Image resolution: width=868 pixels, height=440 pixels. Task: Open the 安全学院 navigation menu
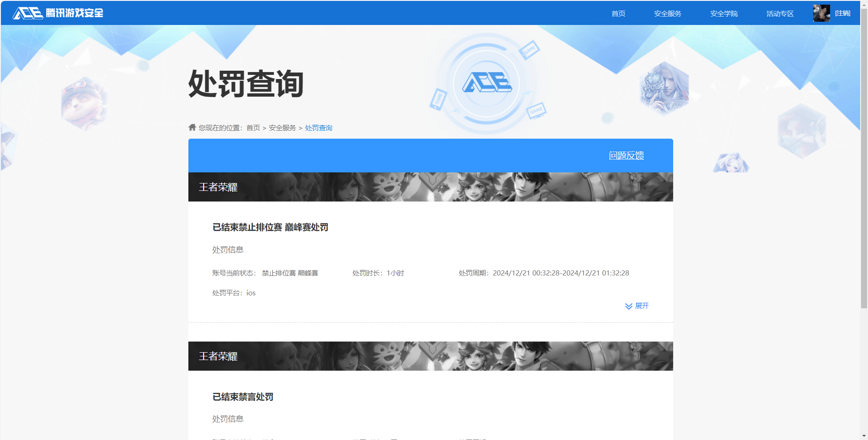click(723, 13)
